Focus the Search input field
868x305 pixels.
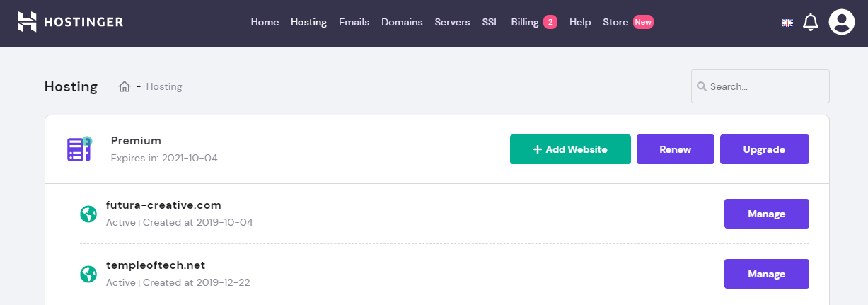(760, 86)
